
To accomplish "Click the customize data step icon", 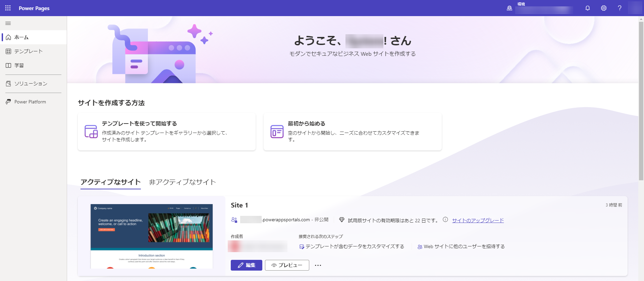I will click(302, 247).
